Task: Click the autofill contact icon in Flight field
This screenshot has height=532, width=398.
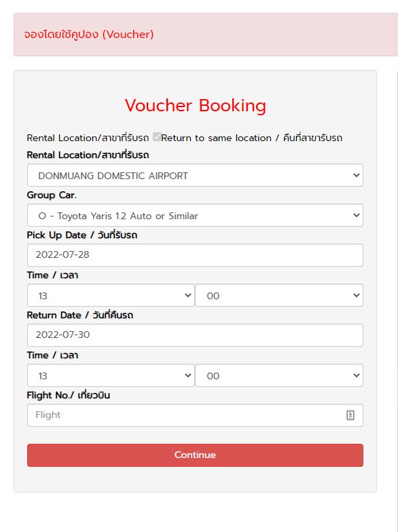Action: [x=350, y=415]
